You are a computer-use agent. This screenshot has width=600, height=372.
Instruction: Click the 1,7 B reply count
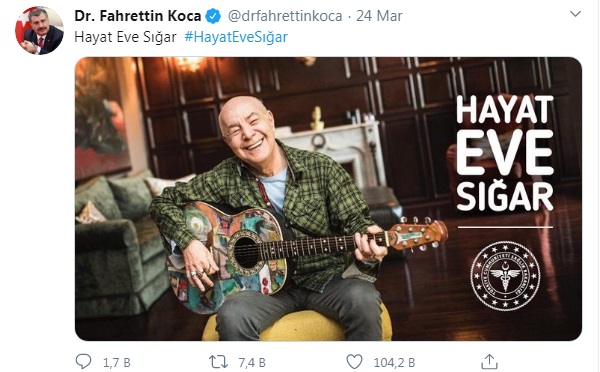(x=117, y=362)
